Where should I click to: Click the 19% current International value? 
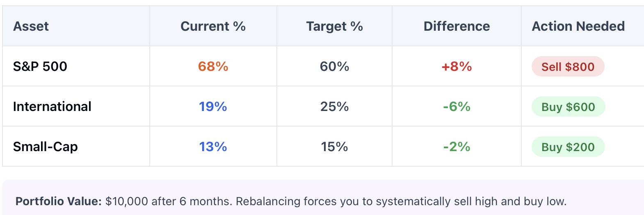tap(213, 106)
